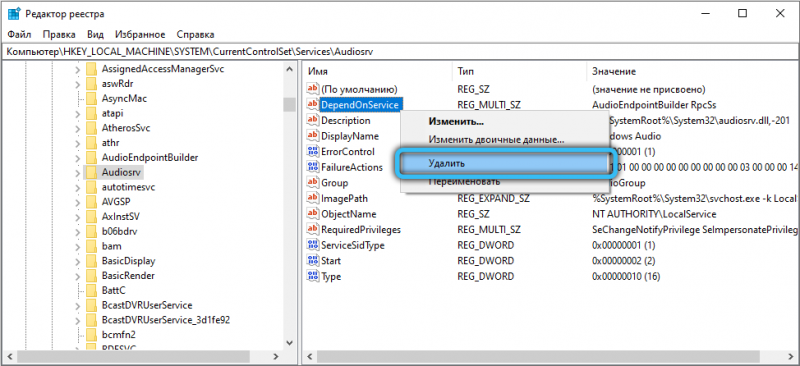Select the BasicRender key

click(x=128, y=276)
